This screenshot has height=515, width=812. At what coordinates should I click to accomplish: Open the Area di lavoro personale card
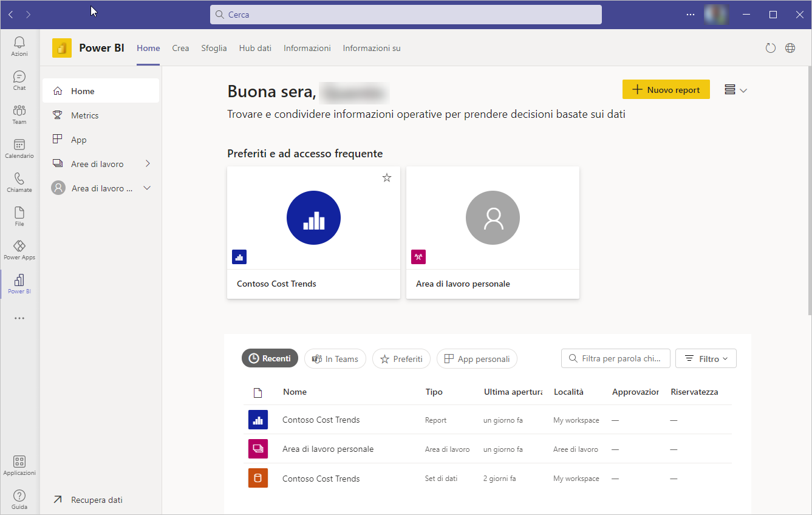[x=493, y=233]
